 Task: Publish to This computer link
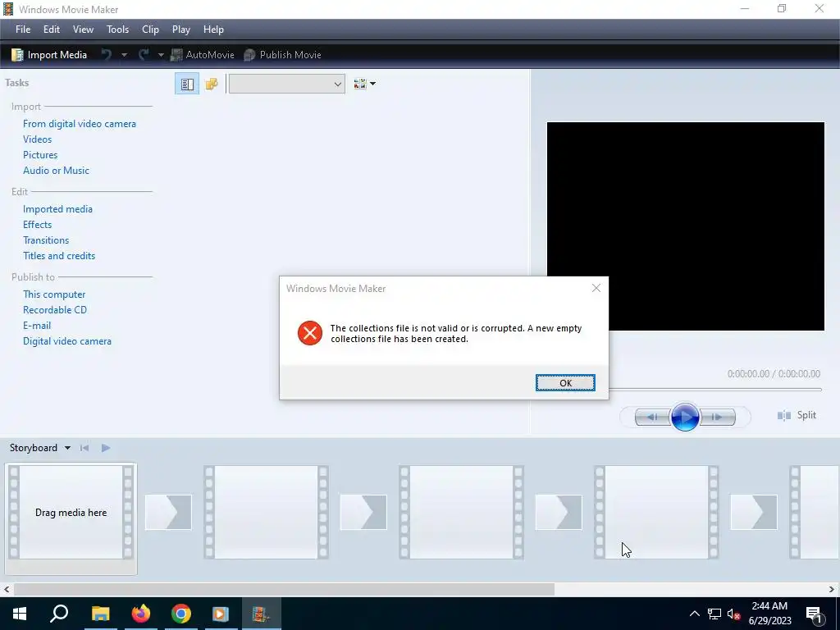pyautogui.click(x=54, y=294)
